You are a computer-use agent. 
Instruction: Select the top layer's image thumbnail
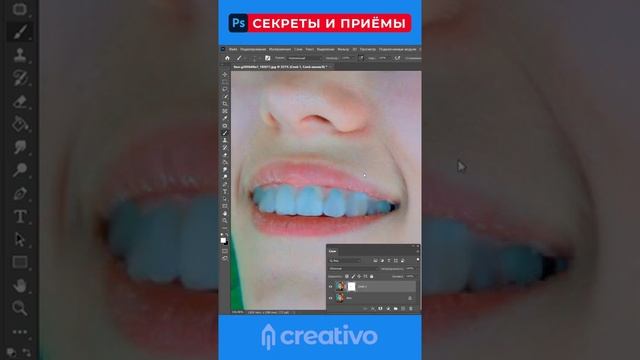(x=340, y=287)
